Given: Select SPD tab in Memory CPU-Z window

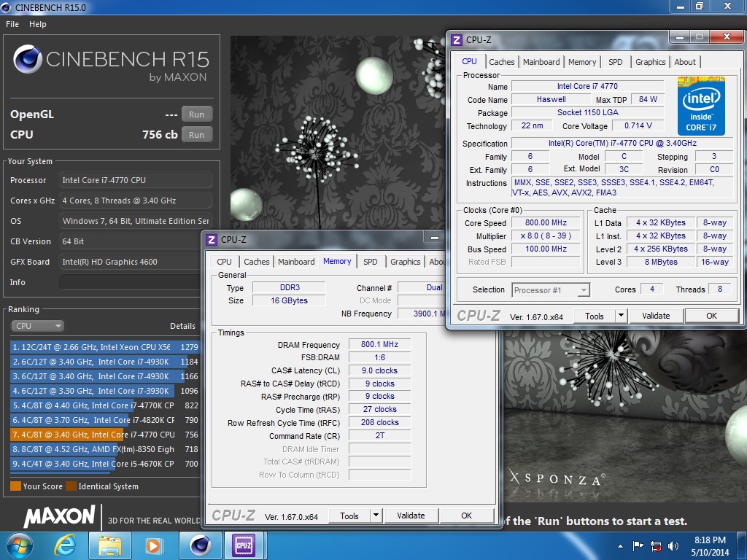Looking at the screenshot, I should point(370,262).
